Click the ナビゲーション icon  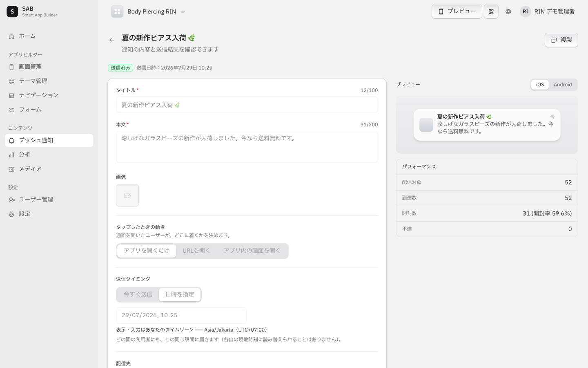point(11,96)
